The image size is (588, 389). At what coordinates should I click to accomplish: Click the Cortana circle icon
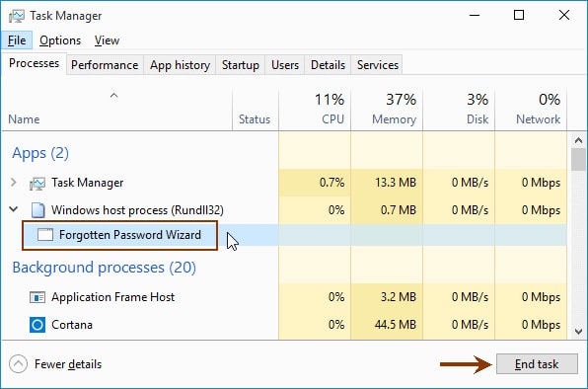coord(37,325)
